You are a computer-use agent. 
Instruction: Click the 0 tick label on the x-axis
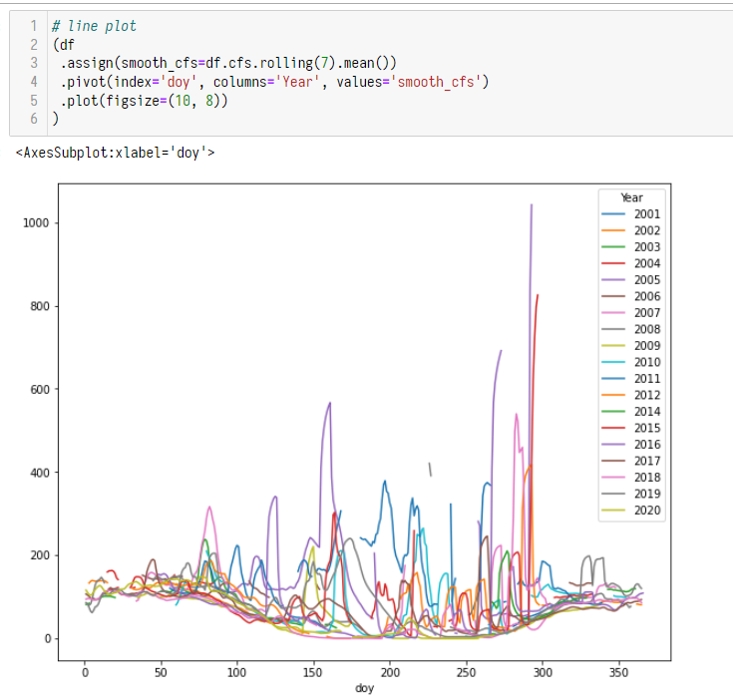pos(85,673)
